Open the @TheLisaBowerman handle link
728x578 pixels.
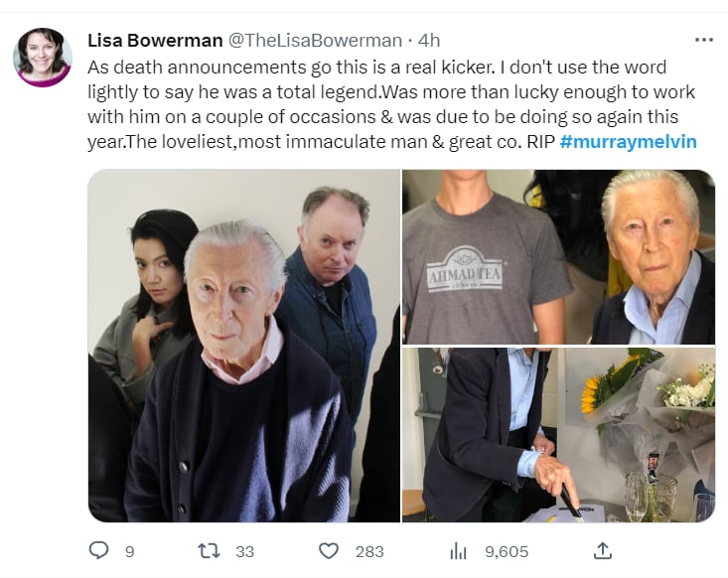(315, 41)
